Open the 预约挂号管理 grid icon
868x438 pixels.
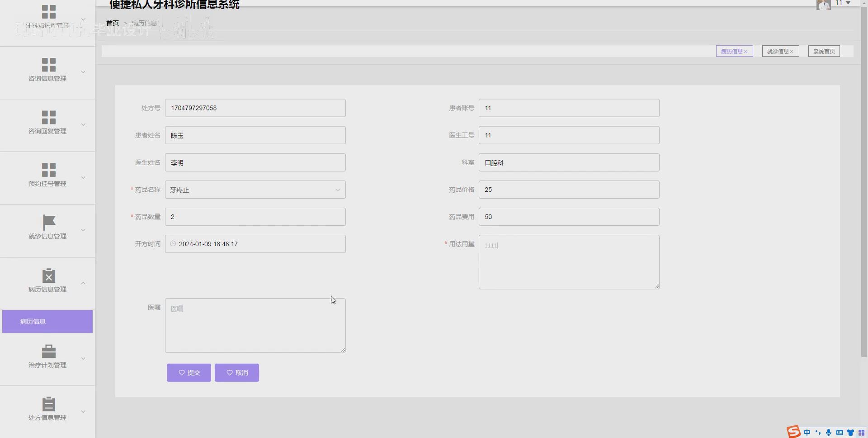49,170
